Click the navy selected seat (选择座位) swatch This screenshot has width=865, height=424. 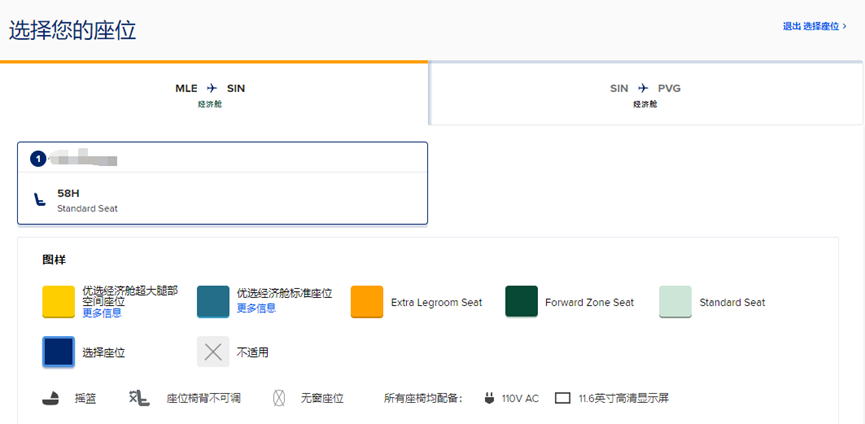pos(58,352)
